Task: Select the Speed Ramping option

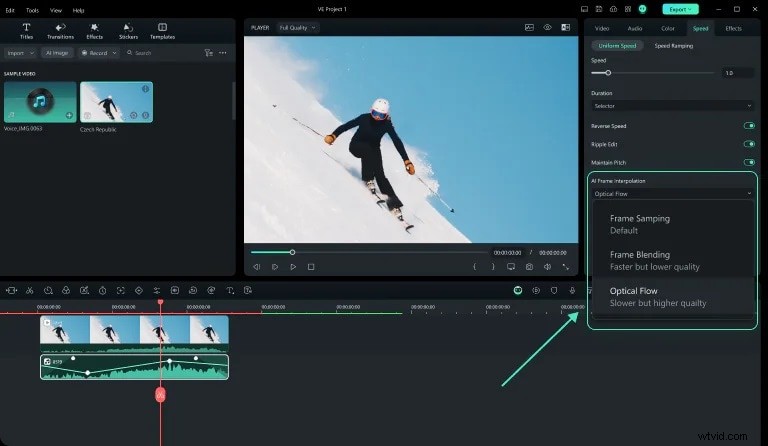Action: point(674,46)
